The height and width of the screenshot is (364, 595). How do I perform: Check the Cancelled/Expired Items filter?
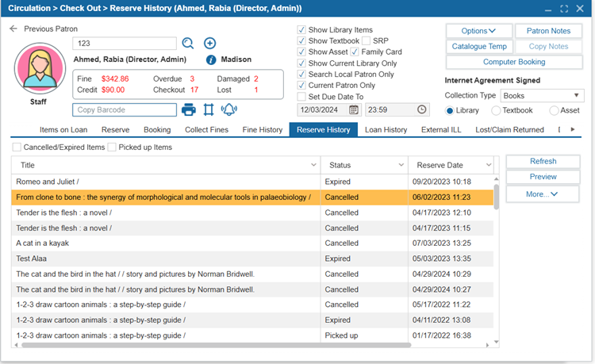[x=17, y=147]
